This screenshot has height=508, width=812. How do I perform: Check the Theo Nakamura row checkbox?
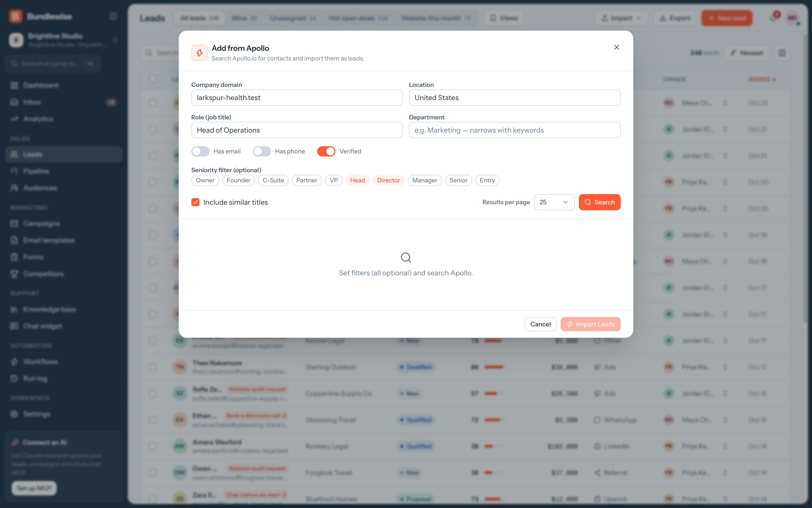click(153, 367)
